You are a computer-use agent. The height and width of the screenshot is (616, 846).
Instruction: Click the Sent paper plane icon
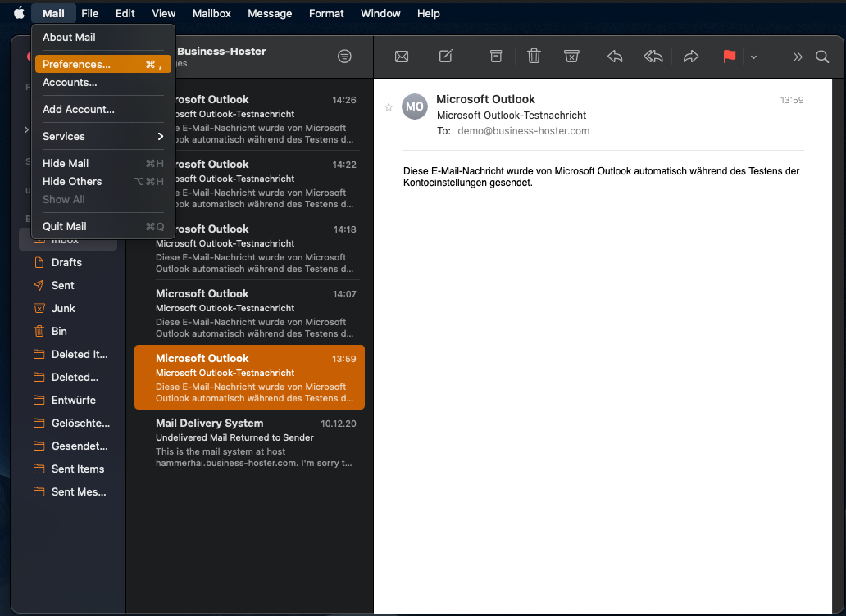tap(39, 286)
